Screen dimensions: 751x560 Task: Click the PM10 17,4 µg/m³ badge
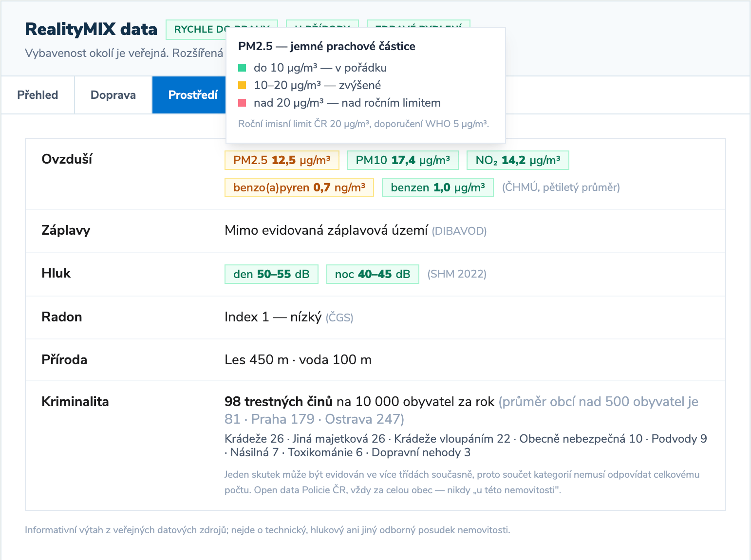(x=403, y=160)
